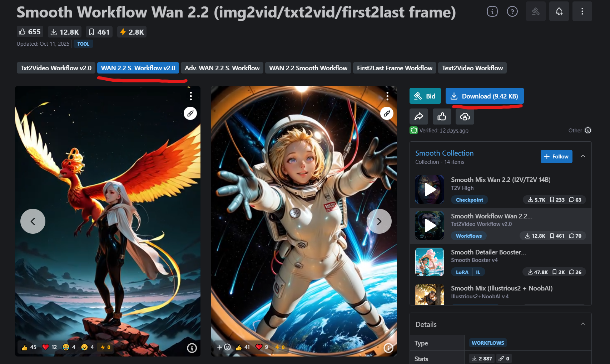Open the Smooth Collection link
The image size is (610, 364).
click(x=444, y=153)
